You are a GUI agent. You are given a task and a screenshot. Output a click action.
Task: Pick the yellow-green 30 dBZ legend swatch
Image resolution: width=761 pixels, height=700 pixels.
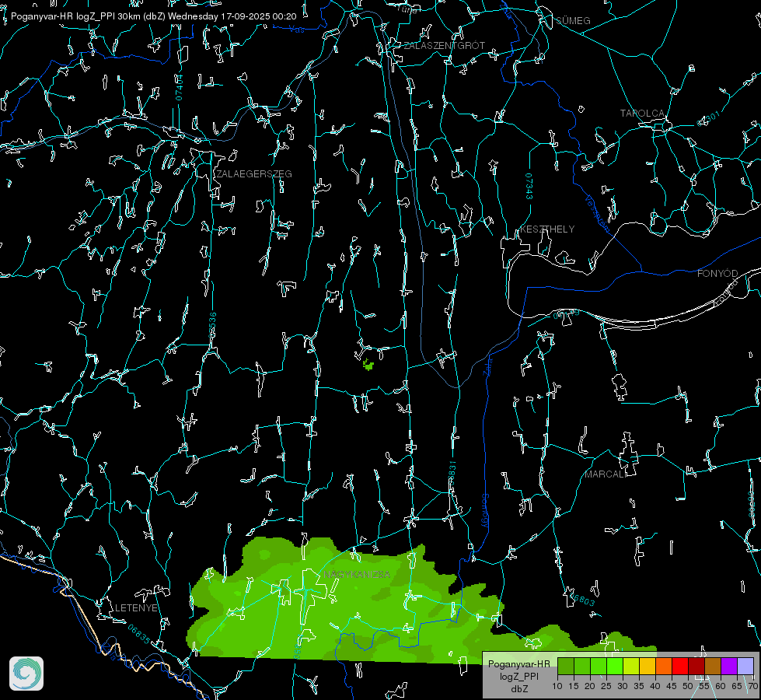(631, 666)
